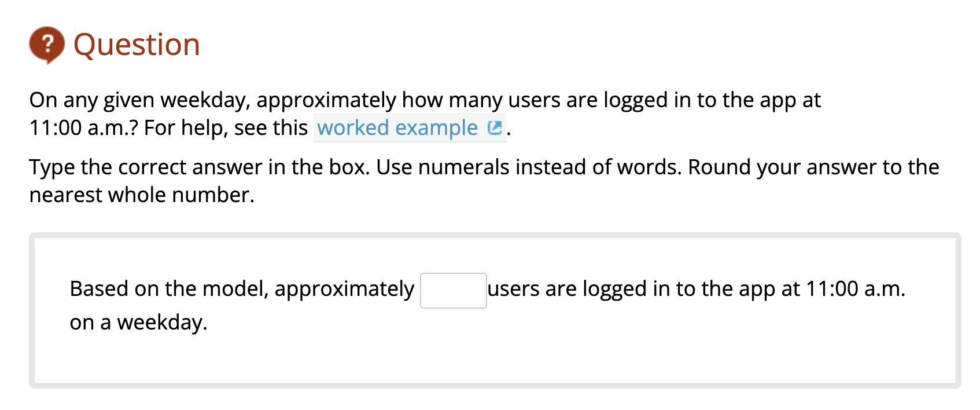Click the orange question mark bubble icon
Viewport: 980px width, 410px height.
coord(47,45)
